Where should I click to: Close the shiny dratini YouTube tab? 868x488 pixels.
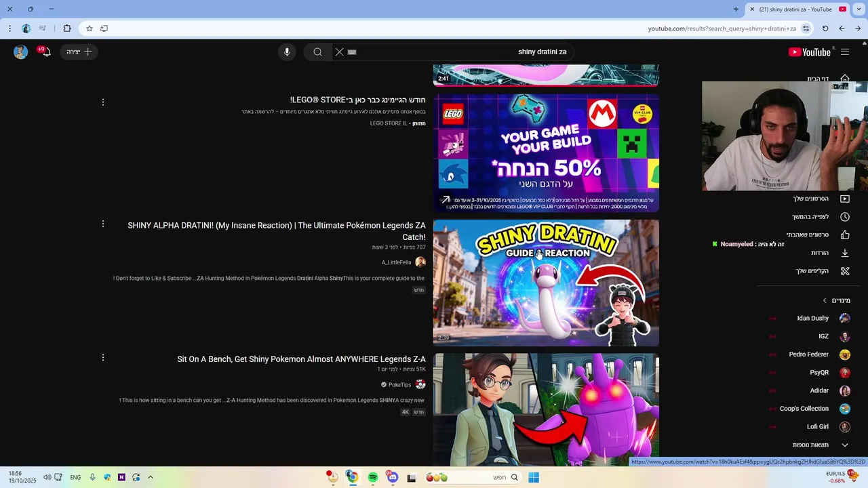[x=752, y=9]
